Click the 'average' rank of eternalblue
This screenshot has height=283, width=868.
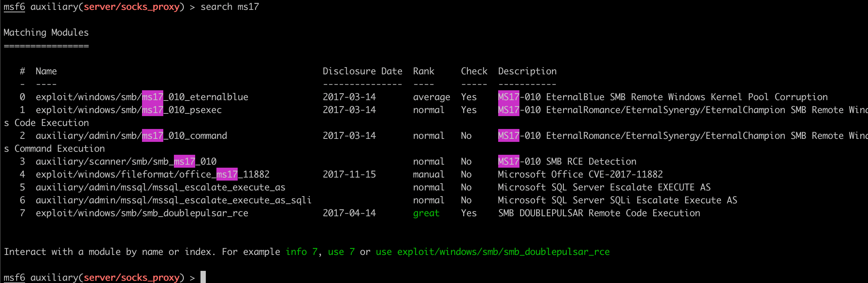(x=431, y=97)
